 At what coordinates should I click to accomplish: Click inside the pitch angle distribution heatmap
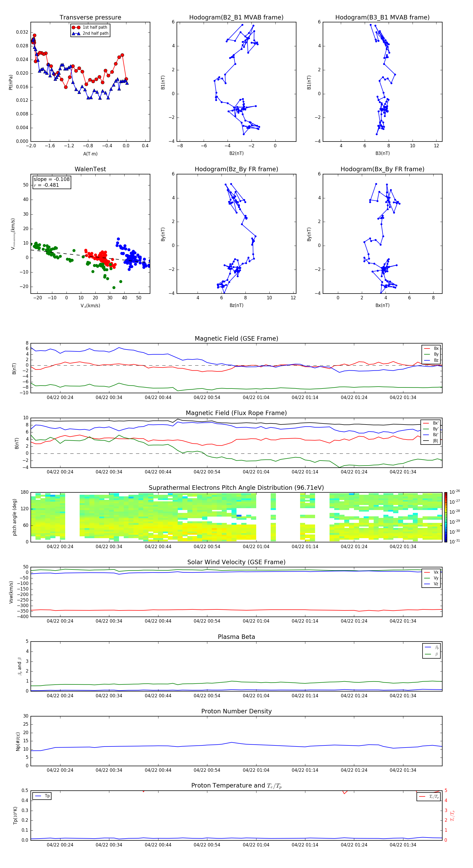236,517
